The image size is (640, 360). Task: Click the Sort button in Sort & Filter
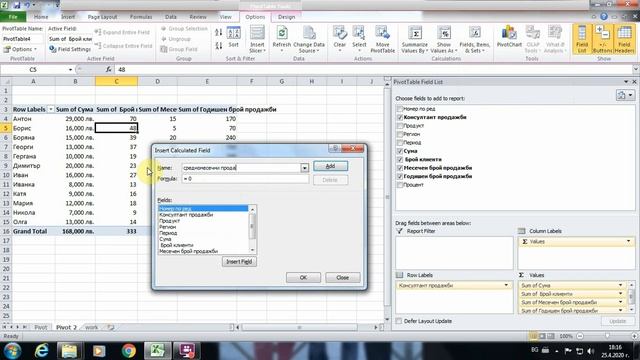click(233, 37)
